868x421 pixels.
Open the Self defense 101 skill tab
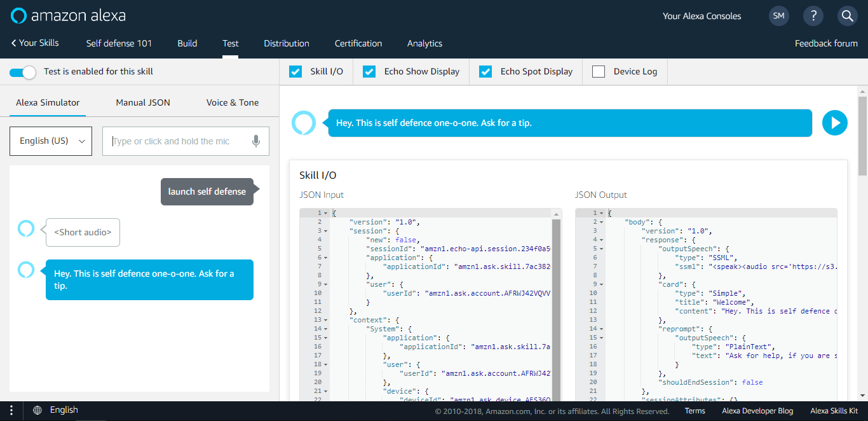[x=119, y=43]
